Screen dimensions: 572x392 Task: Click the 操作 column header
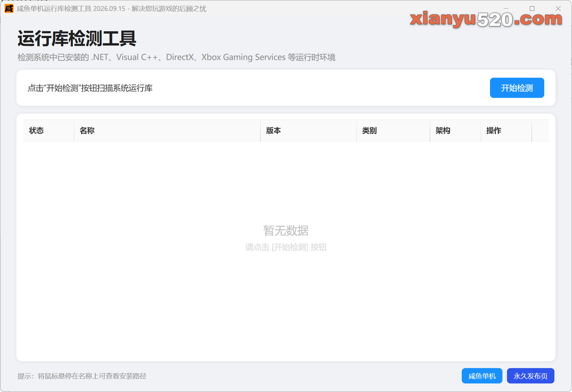tap(506, 131)
